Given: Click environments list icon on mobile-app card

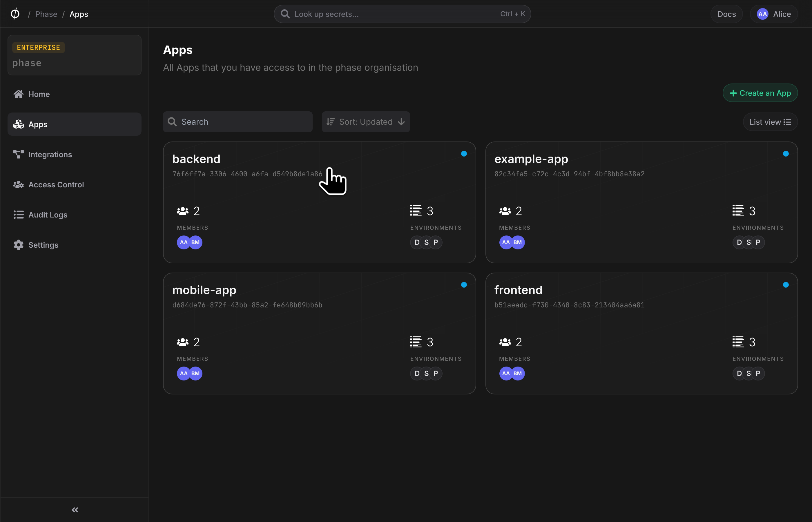Looking at the screenshot, I should (416, 342).
